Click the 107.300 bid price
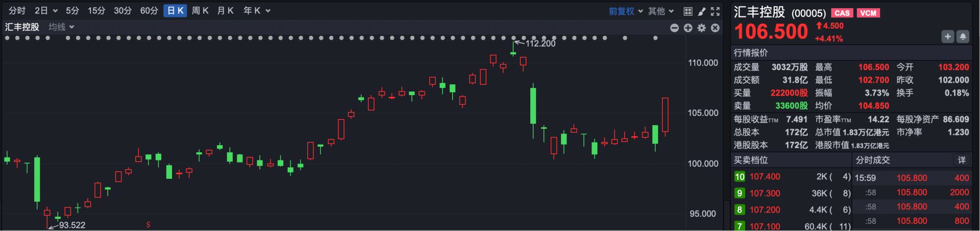 coord(765,193)
